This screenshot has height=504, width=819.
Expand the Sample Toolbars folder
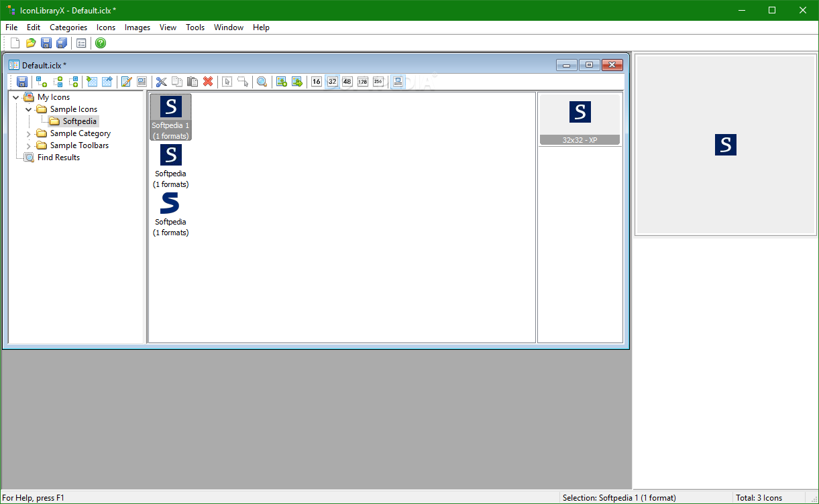28,145
